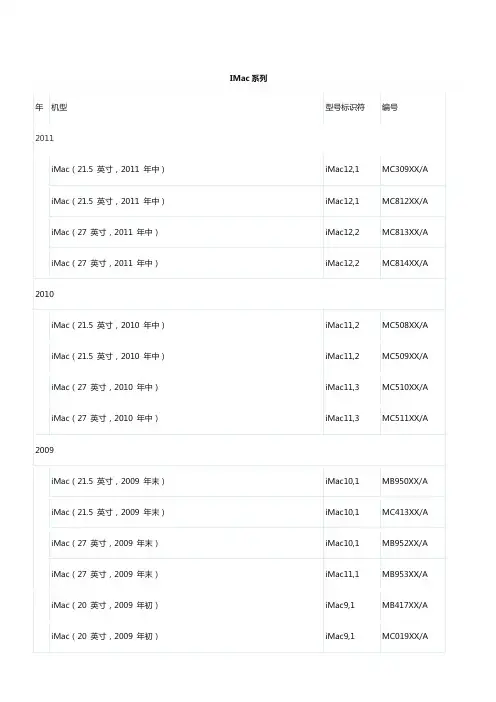
Task: Click the IMac 系列 table title
Action: (x=248, y=78)
